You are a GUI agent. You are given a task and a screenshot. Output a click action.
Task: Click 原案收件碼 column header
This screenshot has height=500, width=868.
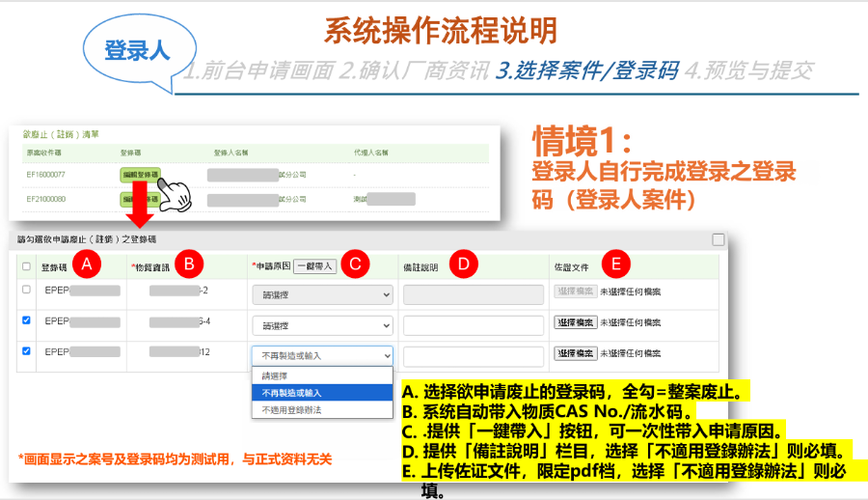43,153
